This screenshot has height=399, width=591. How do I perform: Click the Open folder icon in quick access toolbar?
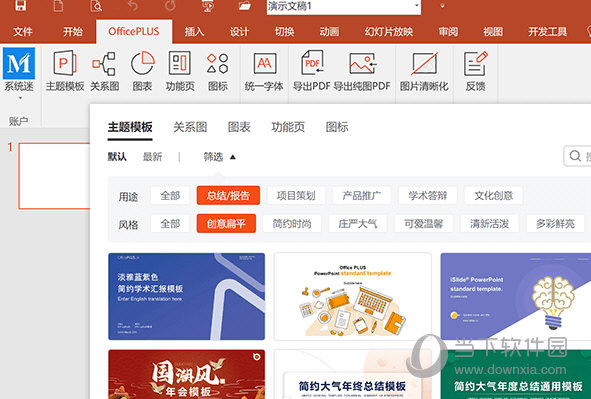pos(245,6)
